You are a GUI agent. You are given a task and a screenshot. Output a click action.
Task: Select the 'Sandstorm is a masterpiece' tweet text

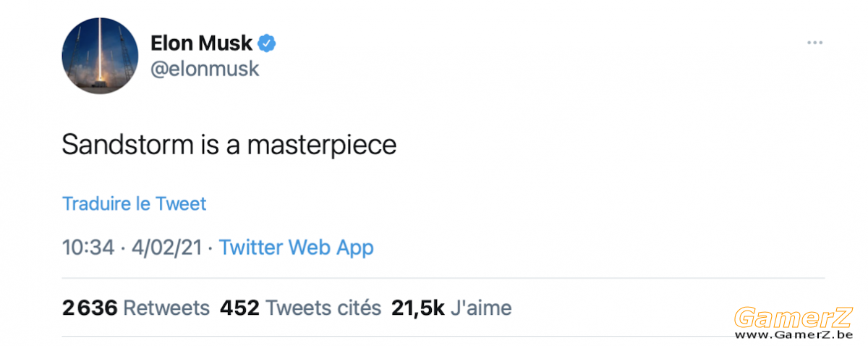[x=229, y=145]
